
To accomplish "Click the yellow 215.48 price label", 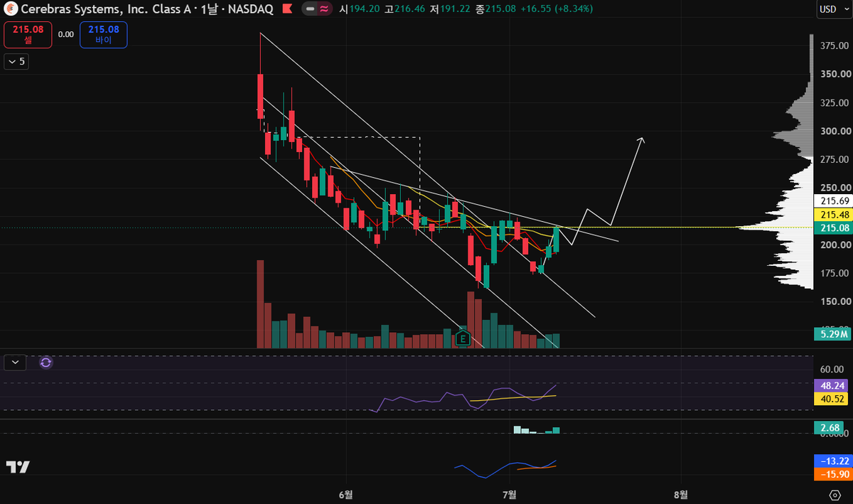I will (835, 214).
